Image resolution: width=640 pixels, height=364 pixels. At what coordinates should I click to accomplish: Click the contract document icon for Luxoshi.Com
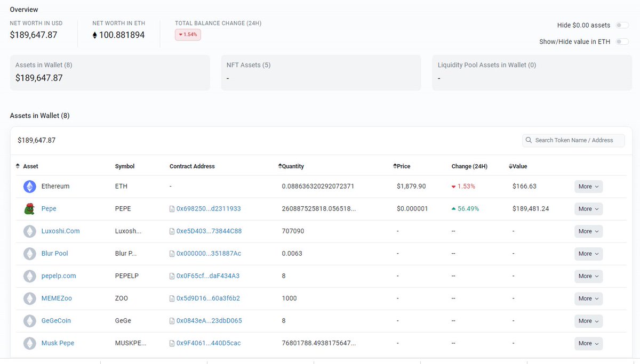172,231
